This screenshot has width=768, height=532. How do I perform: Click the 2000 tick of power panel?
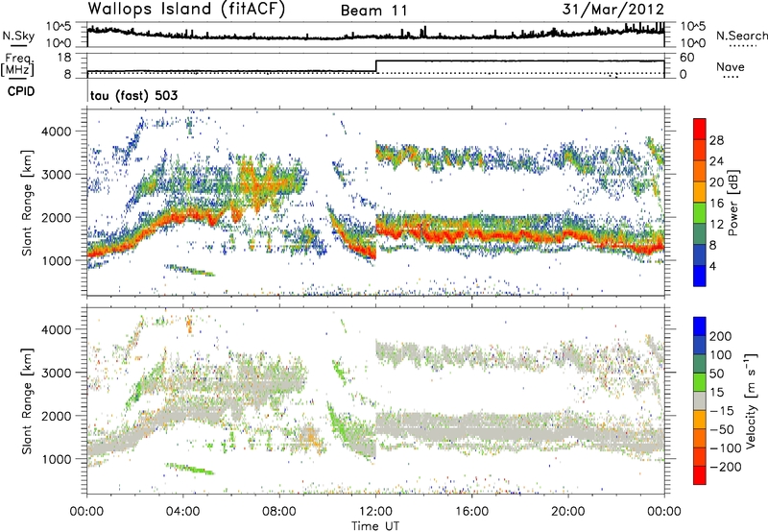click(x=56, y=217)
